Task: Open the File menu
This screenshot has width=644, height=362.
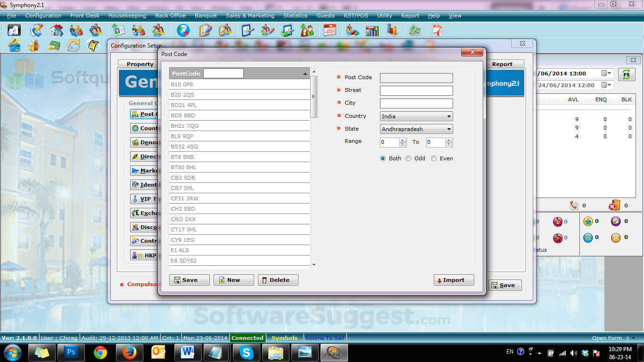Action: click(x=12, y=16)
